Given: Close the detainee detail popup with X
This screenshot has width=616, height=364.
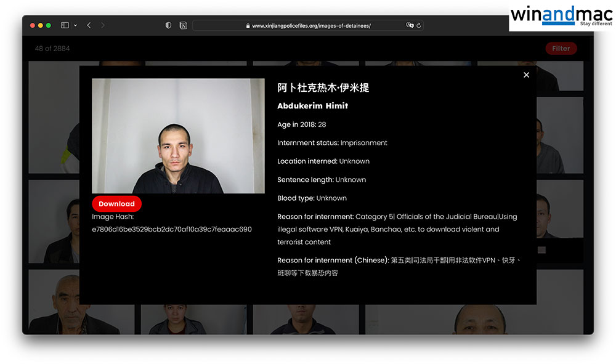Looking at the screenshot, I should point(526,75).
